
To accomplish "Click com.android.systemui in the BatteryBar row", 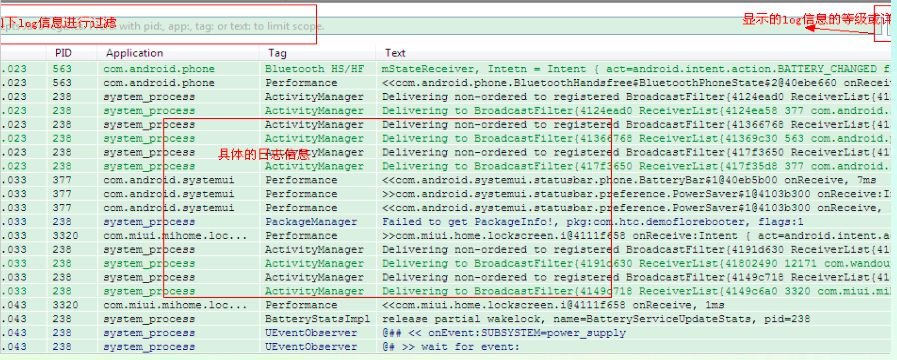I will pyautogui.click(x=169, y=180).
